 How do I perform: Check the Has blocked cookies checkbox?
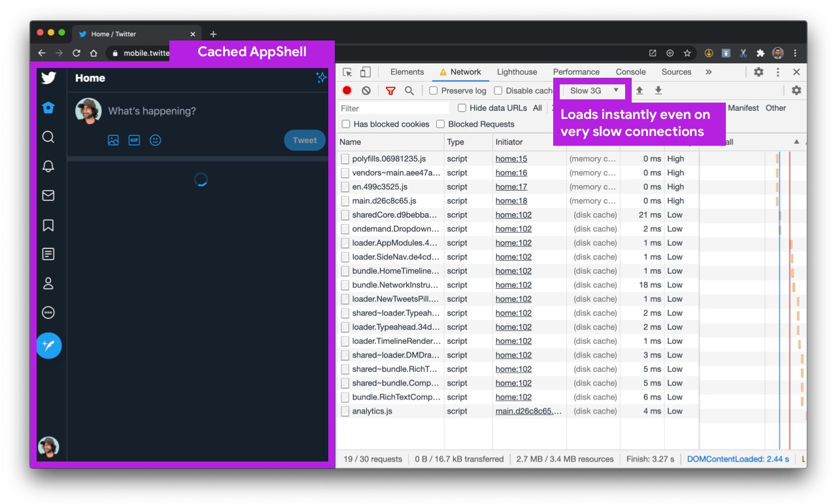click(346, 124)
